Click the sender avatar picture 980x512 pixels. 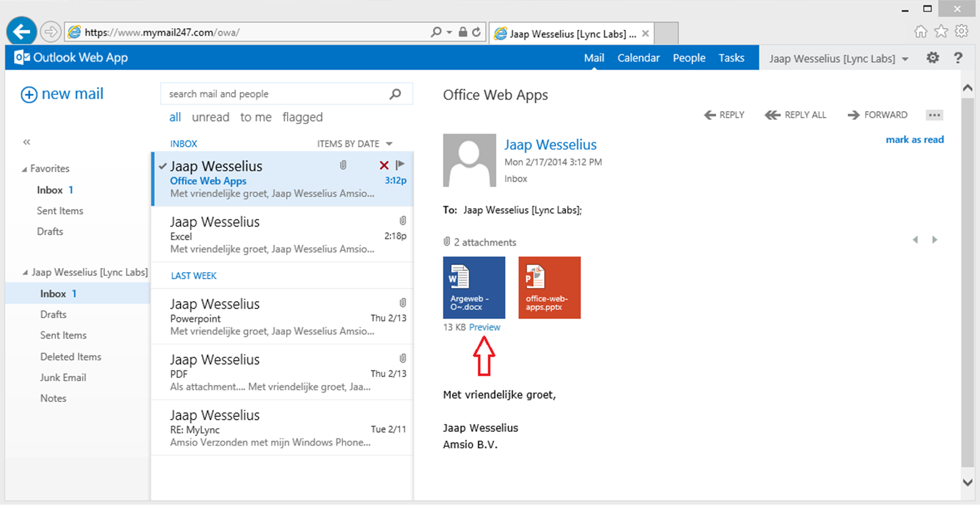tap(469, 160)
